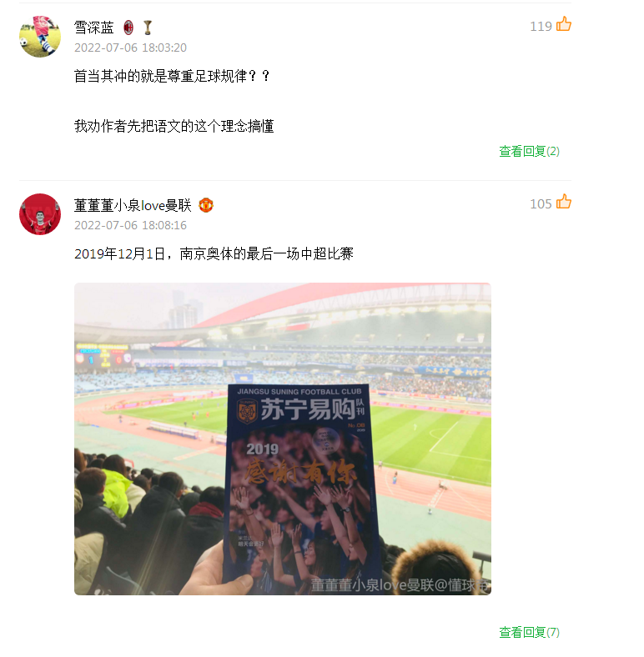Image resolution: width=644 pixels, height=657 pixels.
Task: Open username 雪深蓝
Action: click(94, 28)
